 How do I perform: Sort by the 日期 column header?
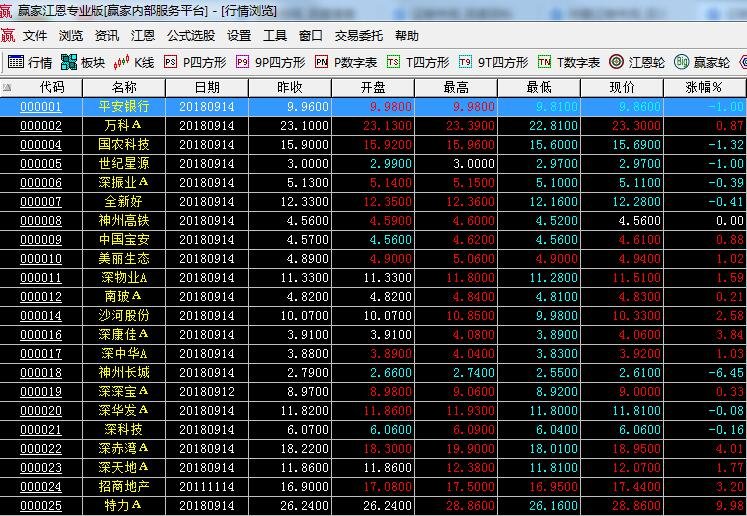click(x=207, y=88)
